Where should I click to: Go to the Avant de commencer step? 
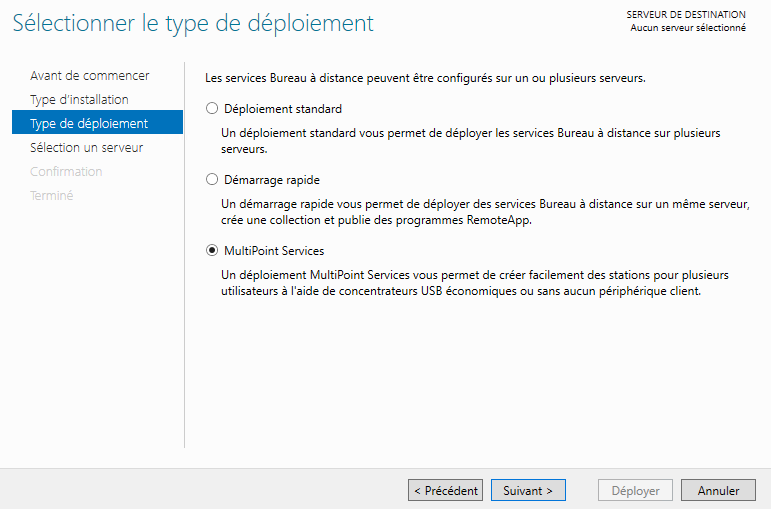point(89,75)
